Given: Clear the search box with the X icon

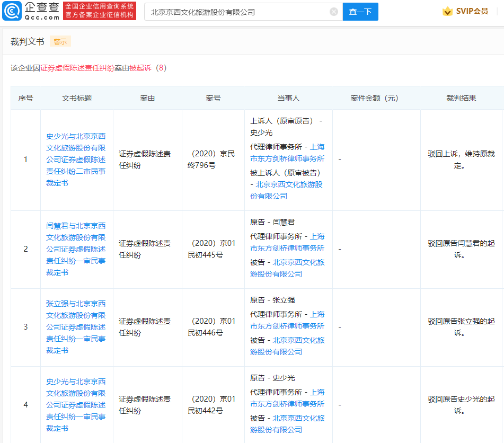Looking at the screenshot, I should [334, 12].
